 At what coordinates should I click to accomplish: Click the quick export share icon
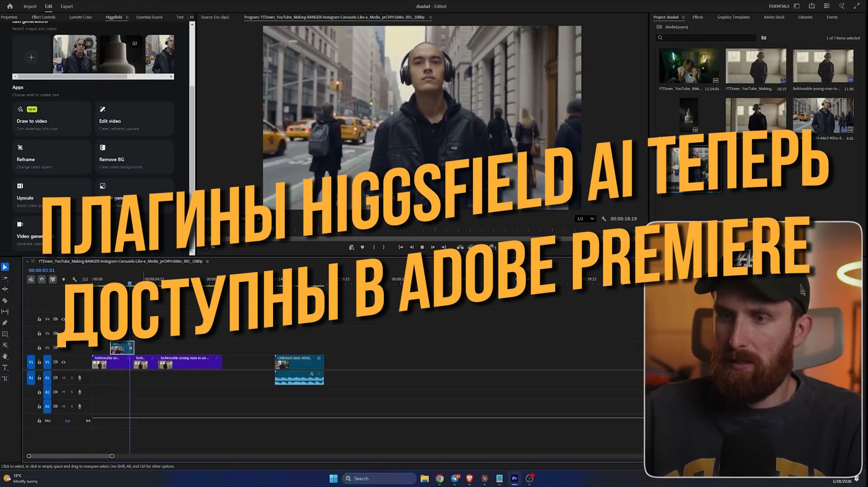[x=811, y=6]
